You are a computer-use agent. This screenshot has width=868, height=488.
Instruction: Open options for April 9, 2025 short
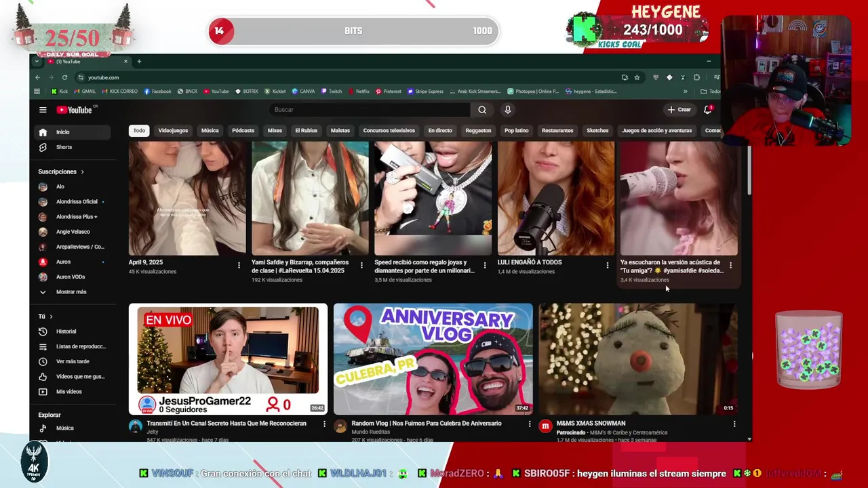tap(239, 265)
